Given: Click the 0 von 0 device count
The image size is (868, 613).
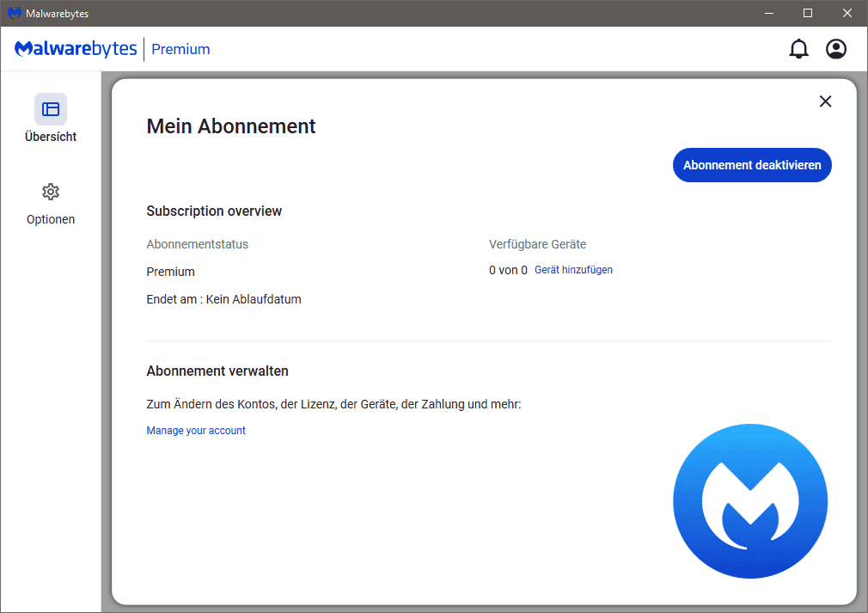Looking at the screenshot, I should [x=508, y=270].
